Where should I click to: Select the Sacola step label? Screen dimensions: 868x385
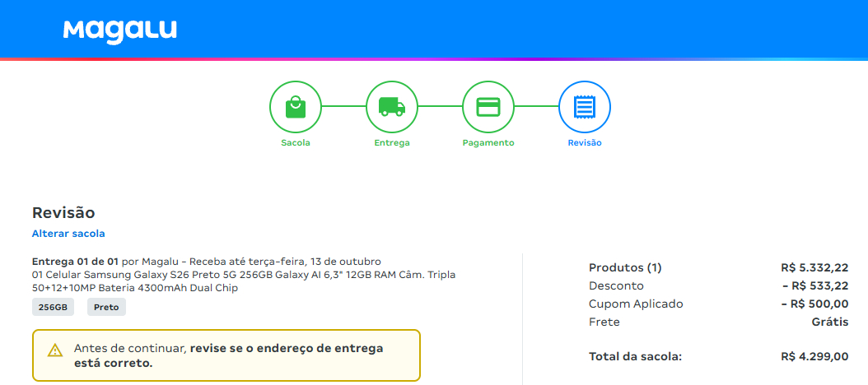(296, 142)
